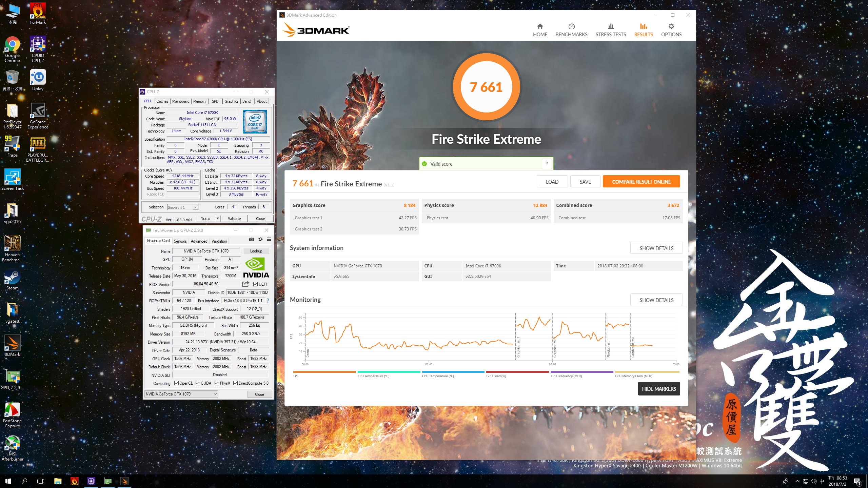The height and width of the screenshot is (488, 868).
Task: Click HIDE MARKERS button
Action: click(658, 389)
